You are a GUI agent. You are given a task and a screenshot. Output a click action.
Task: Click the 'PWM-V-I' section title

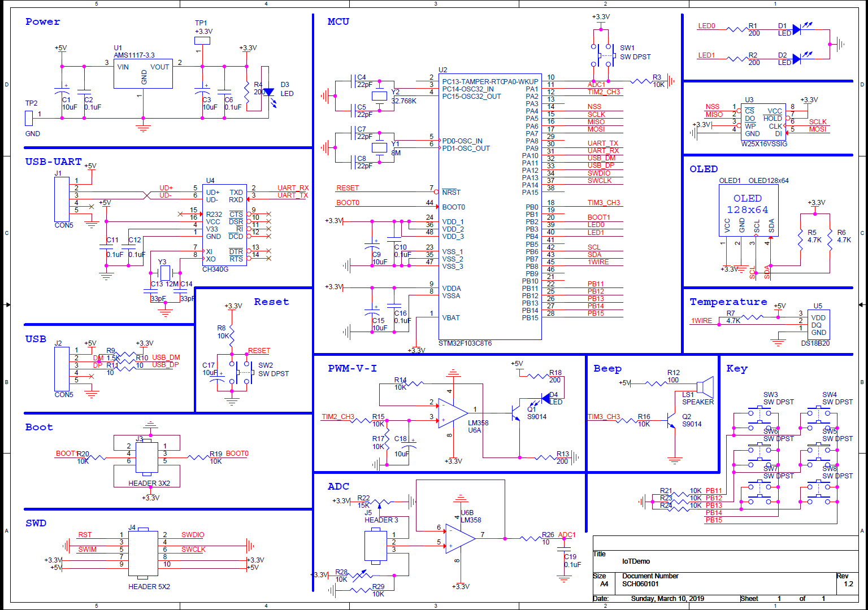click(x=353, y=369)
